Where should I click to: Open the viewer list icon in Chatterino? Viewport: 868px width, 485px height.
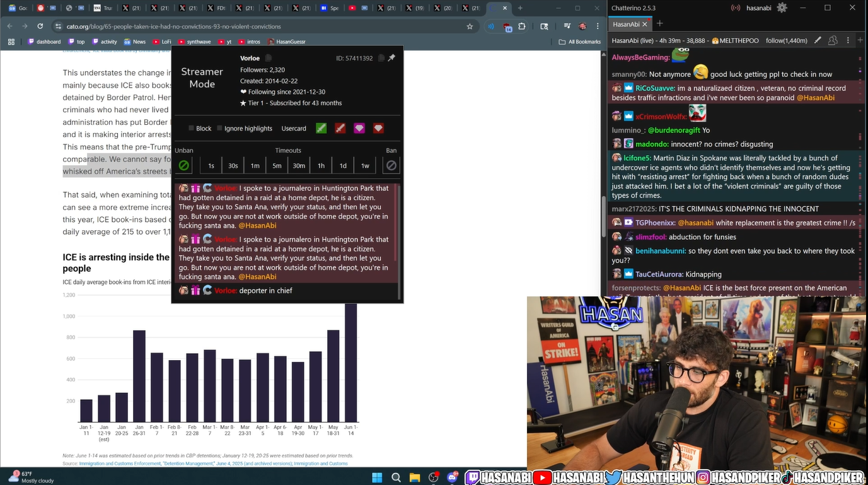[833, 40]
